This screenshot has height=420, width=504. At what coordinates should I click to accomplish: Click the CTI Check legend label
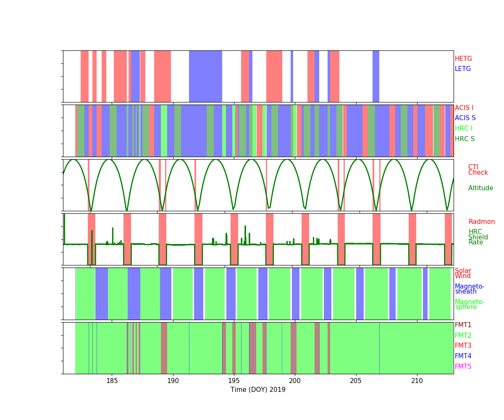(x=478, y=170)
